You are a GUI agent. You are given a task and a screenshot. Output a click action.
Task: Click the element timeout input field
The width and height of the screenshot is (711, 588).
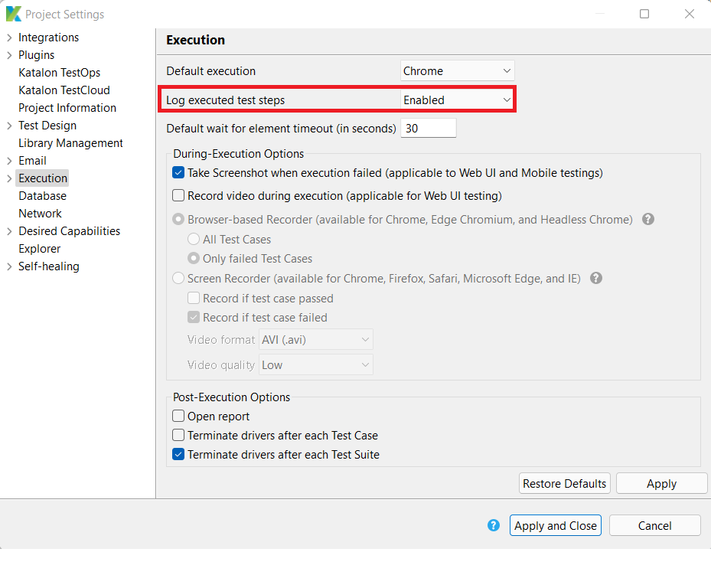pyautogui.click(x=428, y=129)
